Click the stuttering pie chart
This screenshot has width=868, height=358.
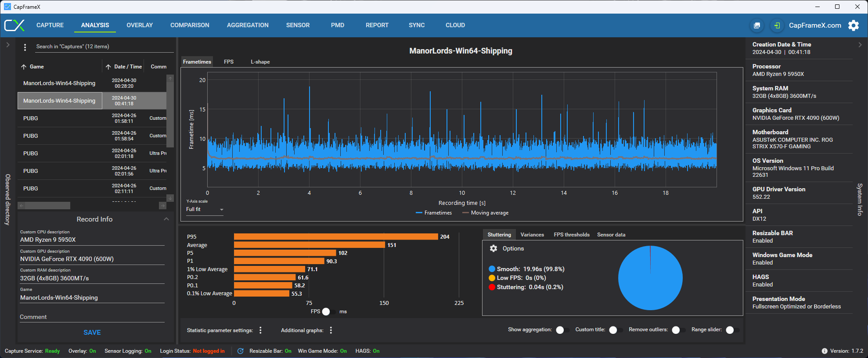tap(650, 278)
